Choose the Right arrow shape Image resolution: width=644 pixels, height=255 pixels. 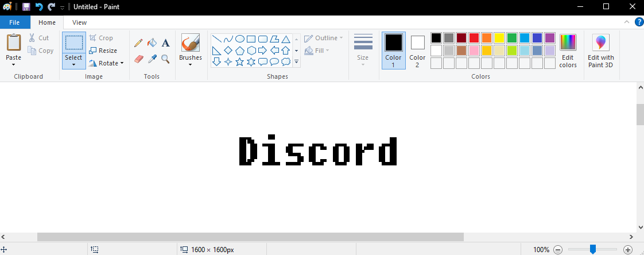point(263,51)
